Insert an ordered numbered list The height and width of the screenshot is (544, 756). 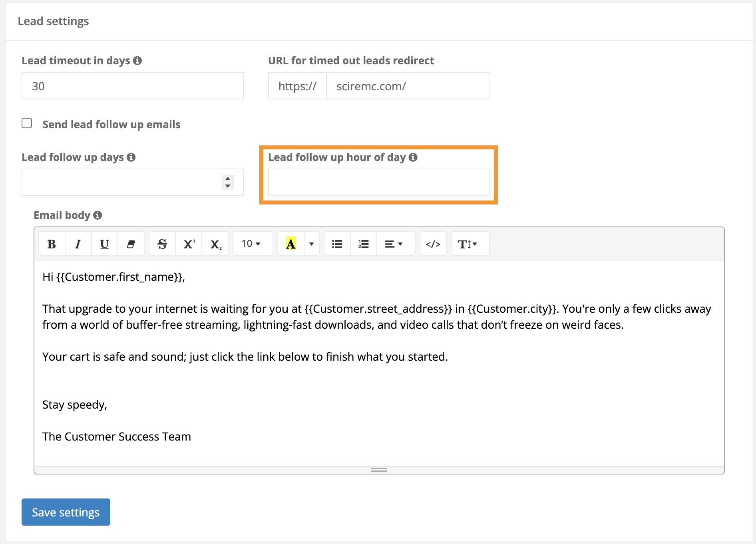coord(363,243)
